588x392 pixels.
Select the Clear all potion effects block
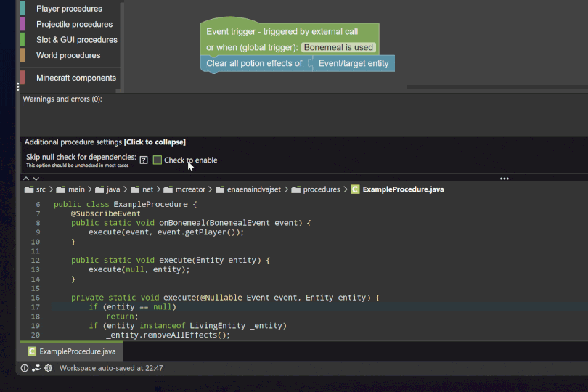click(254, 63)
